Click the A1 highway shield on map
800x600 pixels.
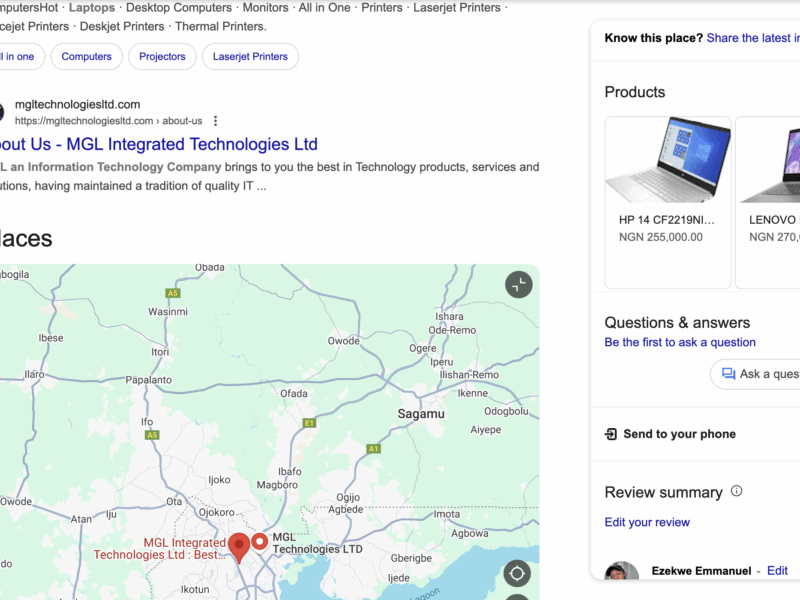coord(373,449)
